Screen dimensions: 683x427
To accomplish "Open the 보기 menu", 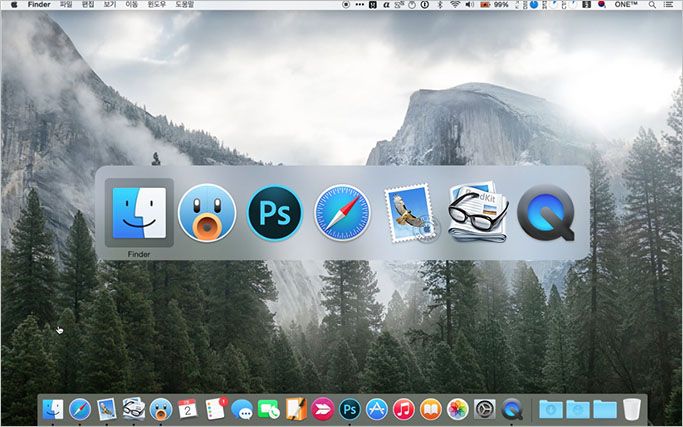I will tap(110, 4).
